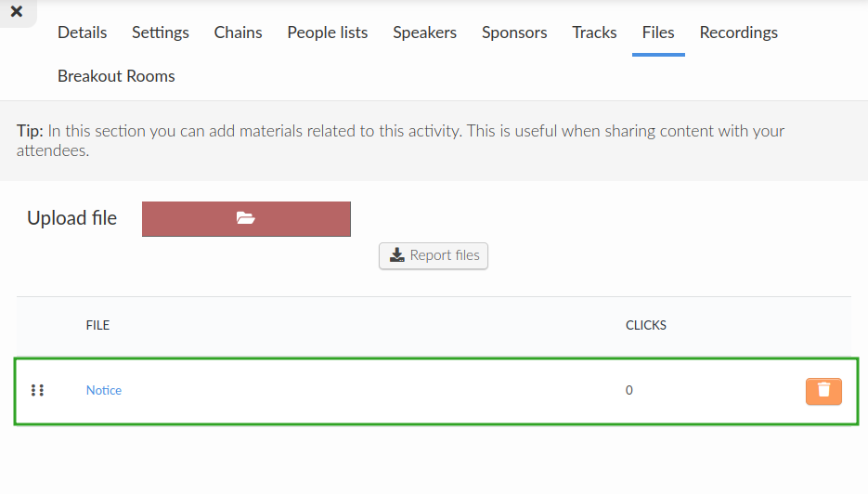
Task: Switch to the Tracks tab
Action: 594,32
